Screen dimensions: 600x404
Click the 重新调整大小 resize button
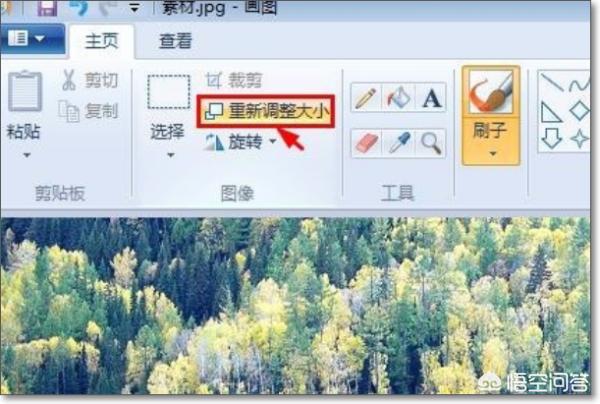[266, 111]
